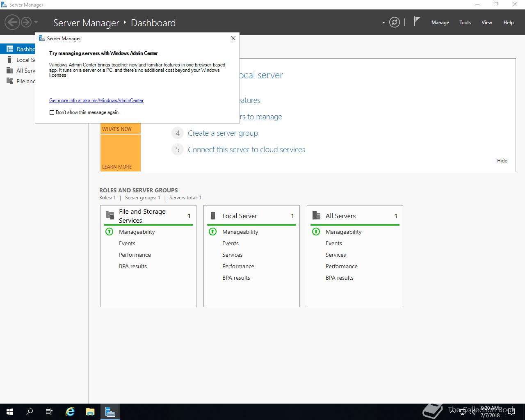The width and height of the screenshot is (525, 420).
Task: Open Services in Local Server tile
Action: click(233, 255)
